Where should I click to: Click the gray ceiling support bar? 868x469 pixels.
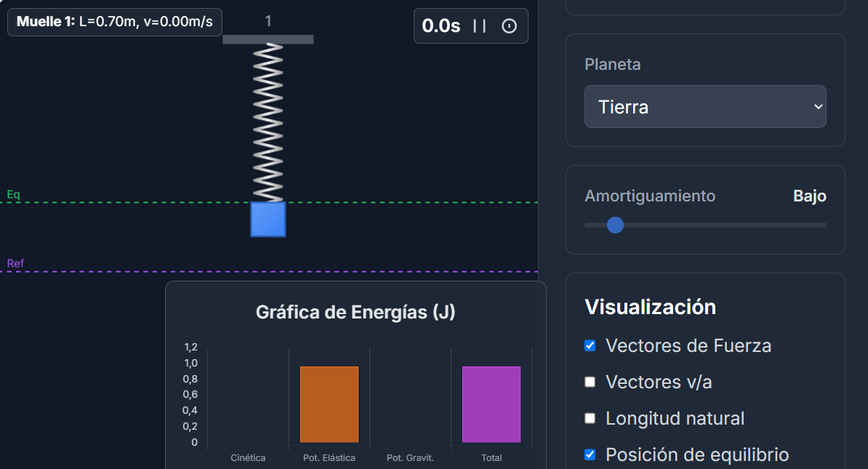click(268, 39)
